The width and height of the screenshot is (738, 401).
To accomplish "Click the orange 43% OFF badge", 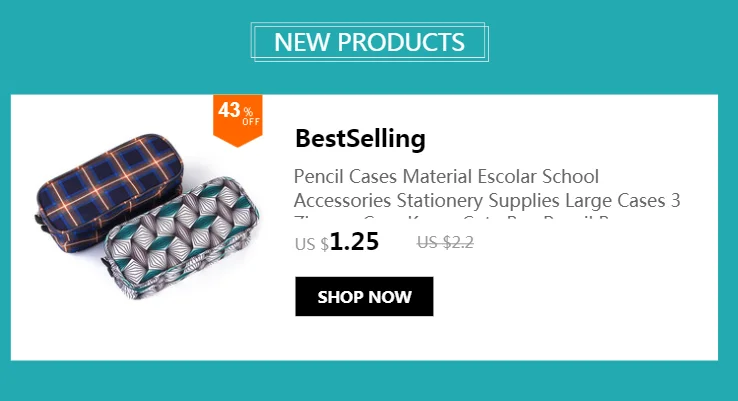I will (238, 120).
